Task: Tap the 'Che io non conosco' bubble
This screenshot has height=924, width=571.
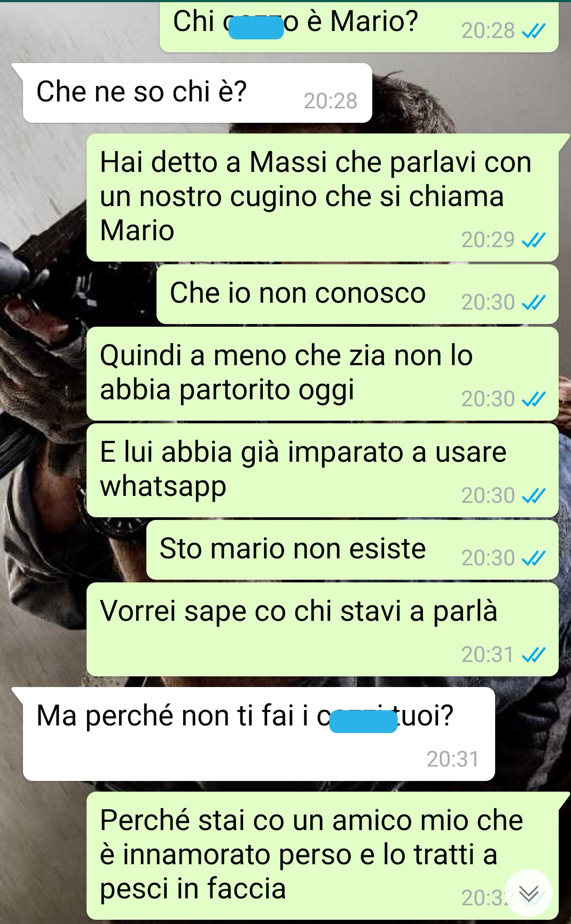Action: [x=357, y=294]
